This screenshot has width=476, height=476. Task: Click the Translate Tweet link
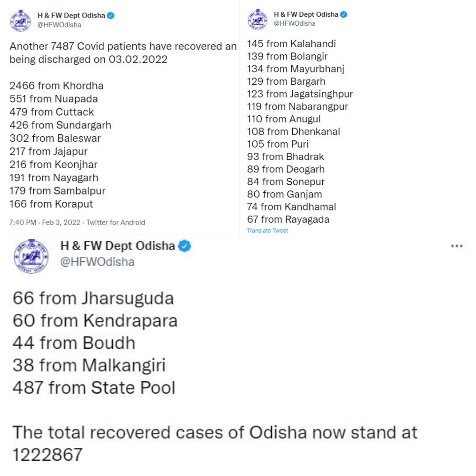267,231
